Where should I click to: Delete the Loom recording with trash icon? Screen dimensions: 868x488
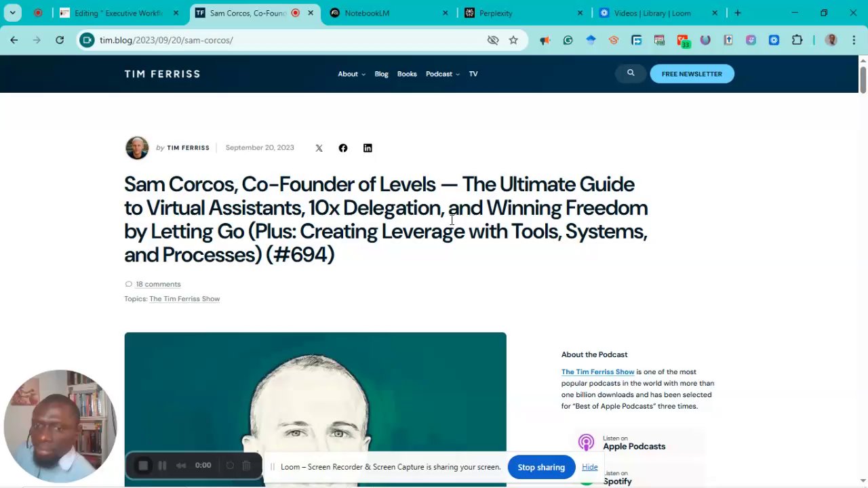246,466
